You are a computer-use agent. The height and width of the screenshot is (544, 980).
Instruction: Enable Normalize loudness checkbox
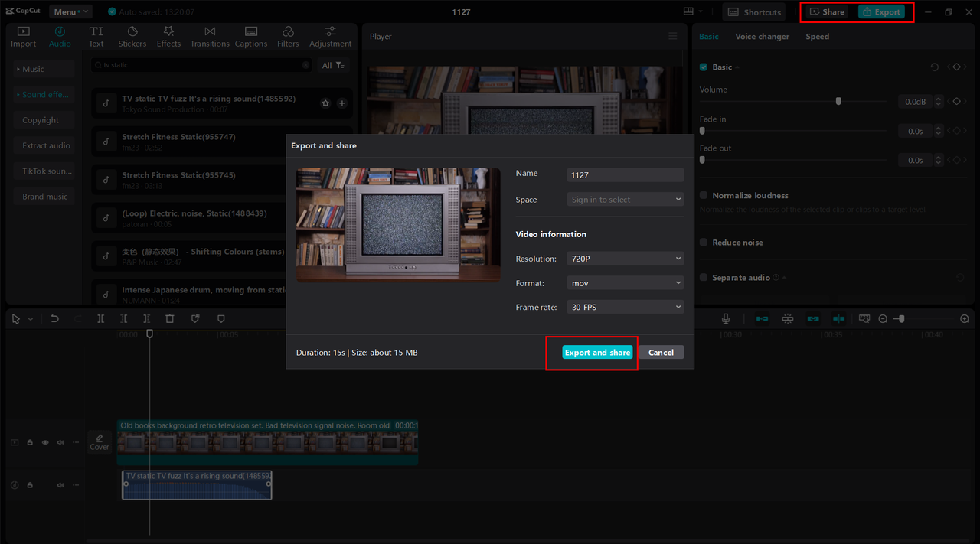tap(704, 195)
